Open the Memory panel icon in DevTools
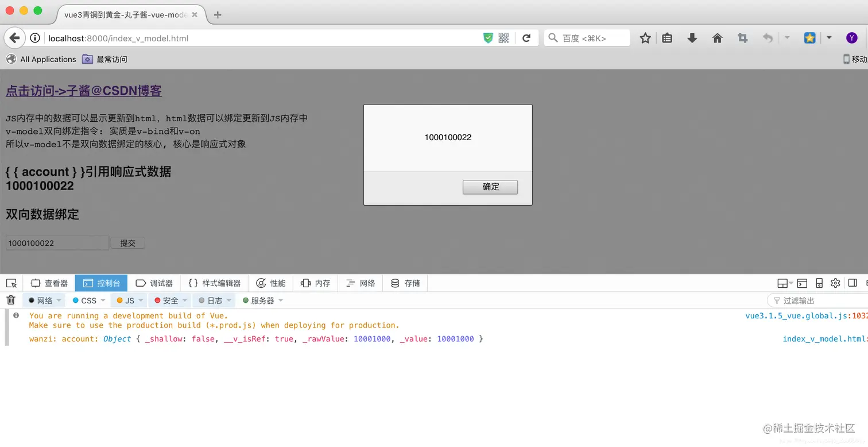The height and width of the screenshot is (447, 868). [x=315, y=283]
